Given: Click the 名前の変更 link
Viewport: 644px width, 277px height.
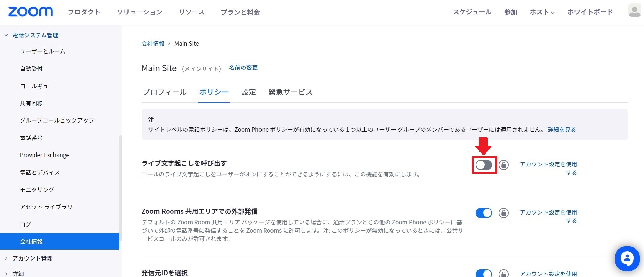Looking at the screenshot, I should [243, 68].
